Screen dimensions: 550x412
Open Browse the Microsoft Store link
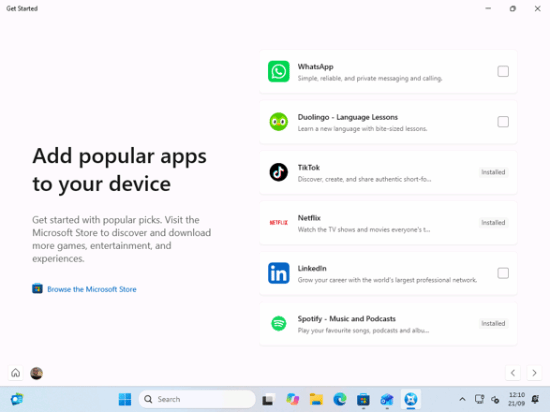coord(92,289)
